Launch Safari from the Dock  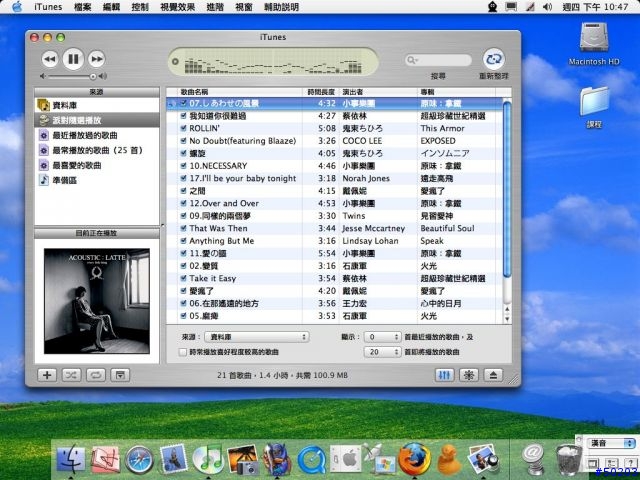140,460
